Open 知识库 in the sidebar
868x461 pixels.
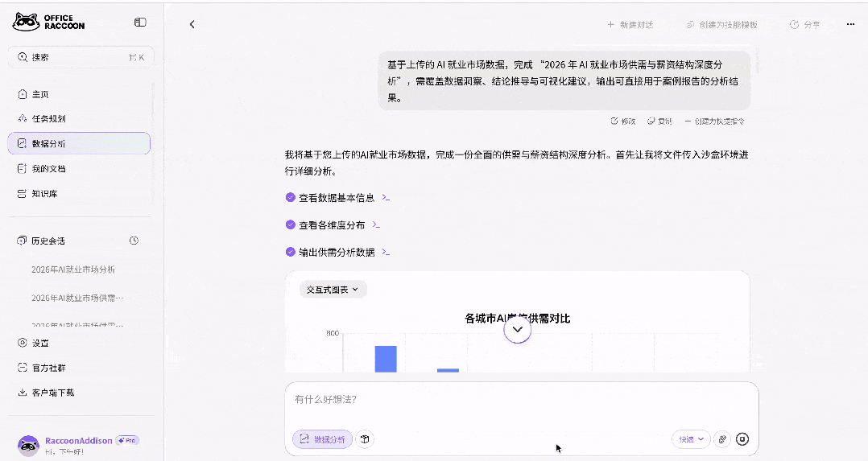[79, 194]
